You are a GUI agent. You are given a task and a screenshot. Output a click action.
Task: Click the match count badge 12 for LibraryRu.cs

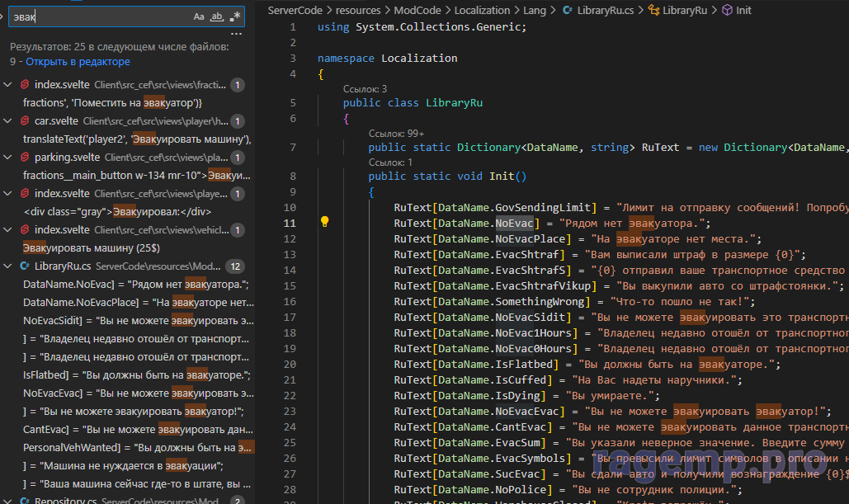click(x=236, y=266)
